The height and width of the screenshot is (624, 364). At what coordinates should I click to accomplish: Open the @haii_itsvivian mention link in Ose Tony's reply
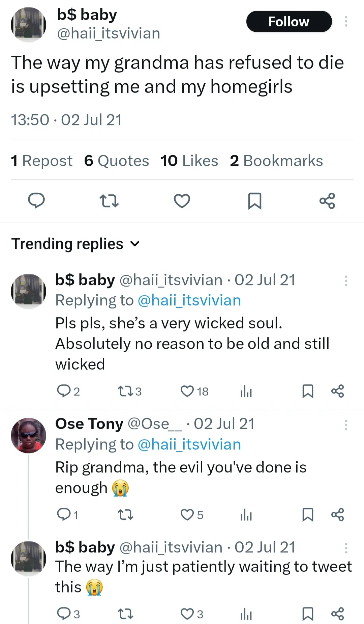189,444
